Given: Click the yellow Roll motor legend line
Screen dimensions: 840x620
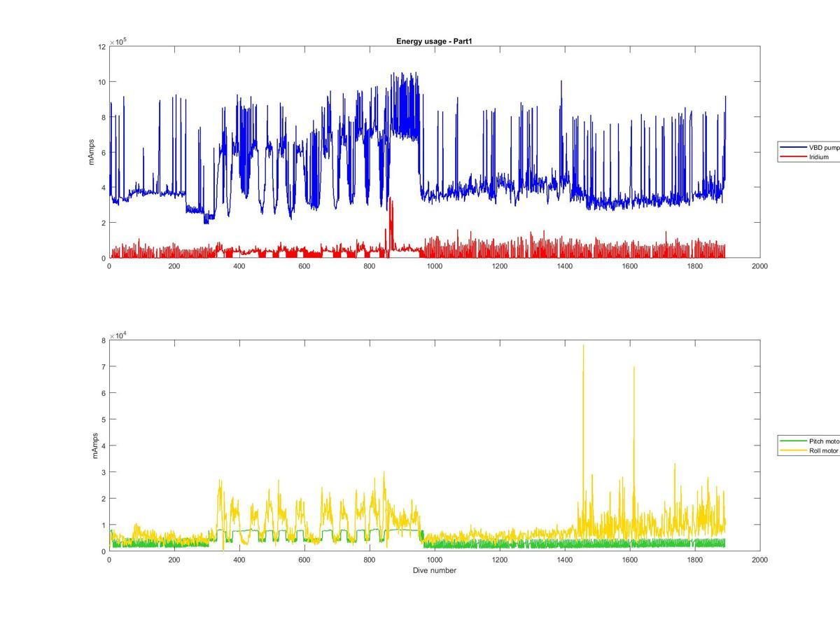Looking at the screenshot, I should [x=794, y=450].
